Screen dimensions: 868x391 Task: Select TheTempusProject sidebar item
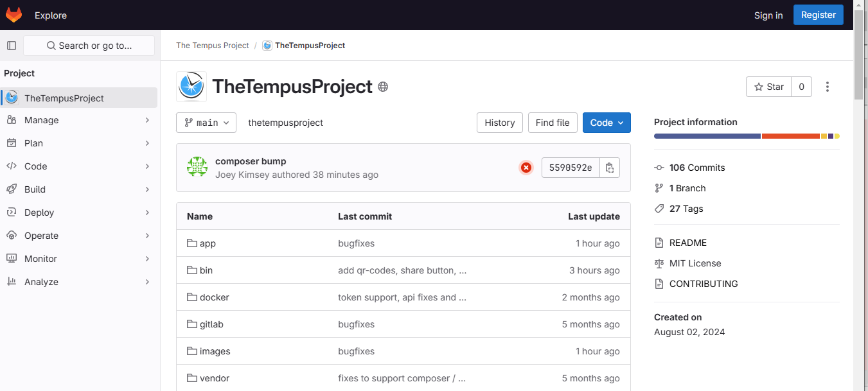point(79,98)
